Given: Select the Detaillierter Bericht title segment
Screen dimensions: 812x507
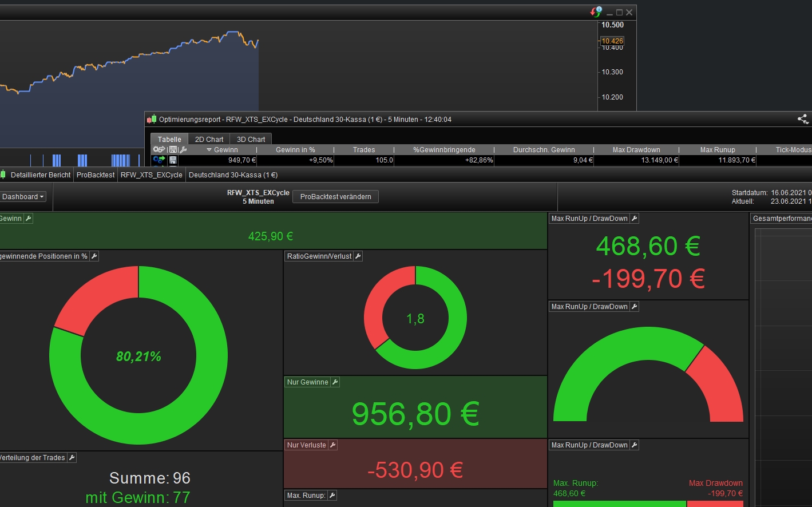Looking at the screenshot, I should (41, 175).
